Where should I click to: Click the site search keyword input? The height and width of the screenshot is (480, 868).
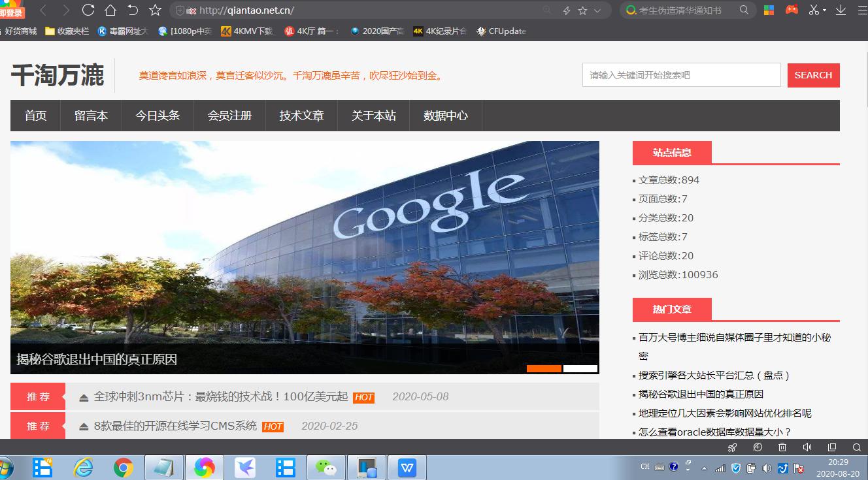point(682,75)
